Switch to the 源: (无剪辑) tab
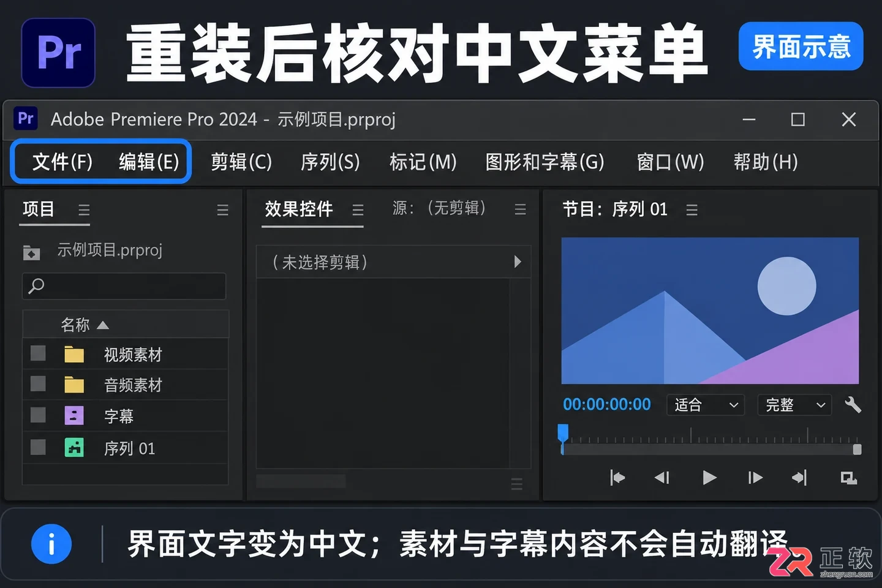Viewport: 882px width, 588px height. [439, 208]
